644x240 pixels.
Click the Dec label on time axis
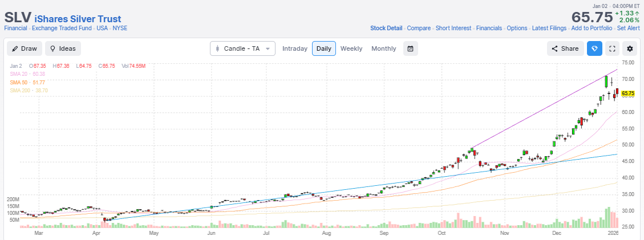(557, 233)
